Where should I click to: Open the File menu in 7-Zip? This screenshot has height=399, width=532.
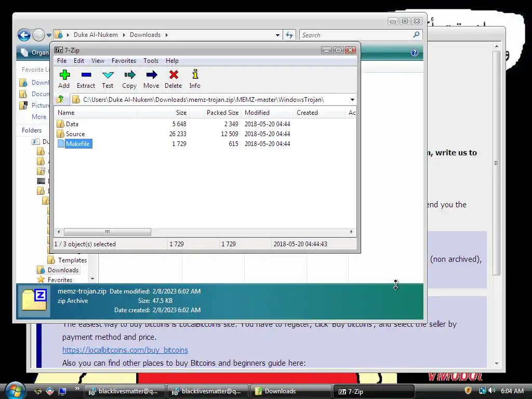pyautogui.click(x=62, y=61)
